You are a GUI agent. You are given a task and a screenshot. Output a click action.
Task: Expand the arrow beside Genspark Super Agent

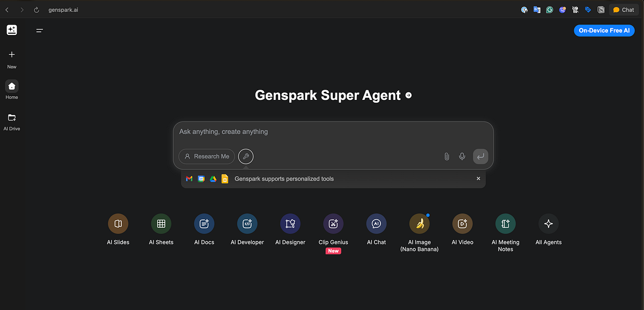click(x=408, y=96)
